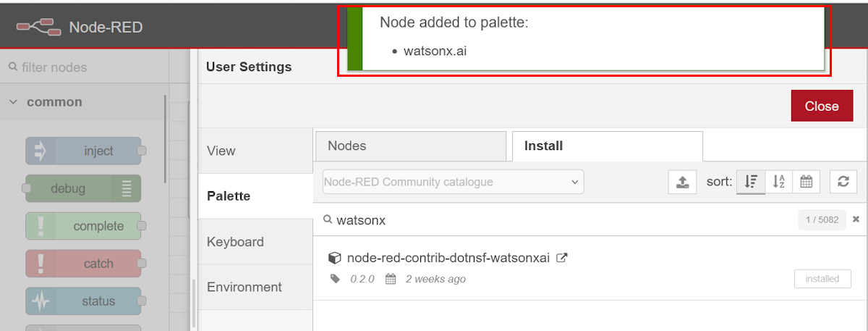Open external link icon for node-red-contrib-dotnsf-watsonxai
868x331 pixels.
561,258
